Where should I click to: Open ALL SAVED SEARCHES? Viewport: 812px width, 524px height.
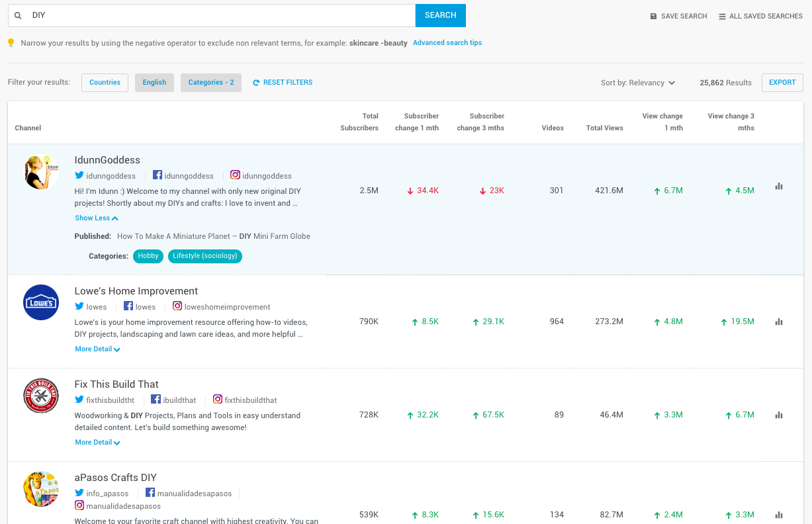coord(760,16)
